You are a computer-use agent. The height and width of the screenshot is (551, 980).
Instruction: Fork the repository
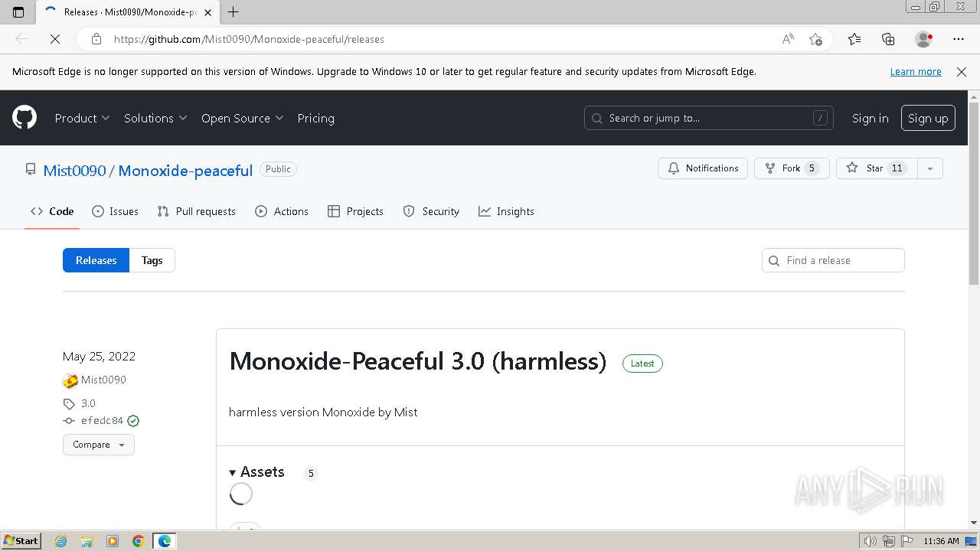[x=792, y=168]
